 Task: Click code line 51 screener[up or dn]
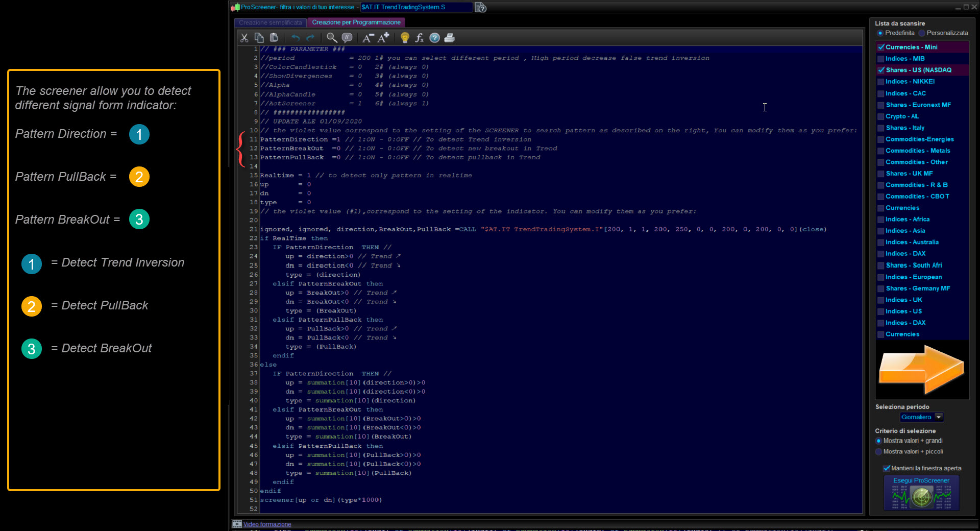(321, 500)
